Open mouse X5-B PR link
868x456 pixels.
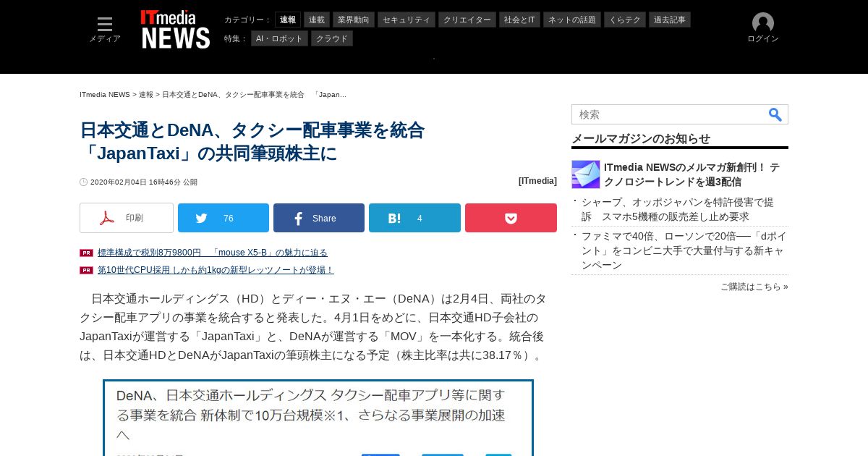pyautogui.click(x=213, y=253)
